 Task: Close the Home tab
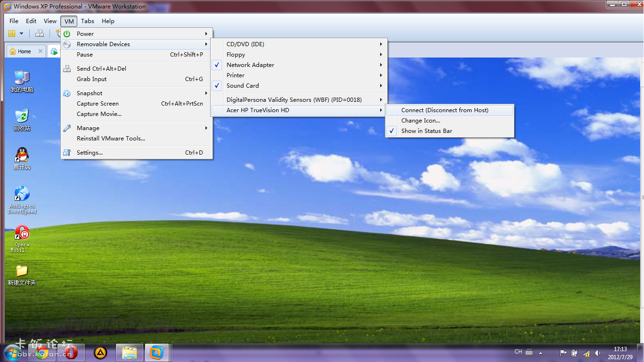pyautogui.click(x=41, y=51)
